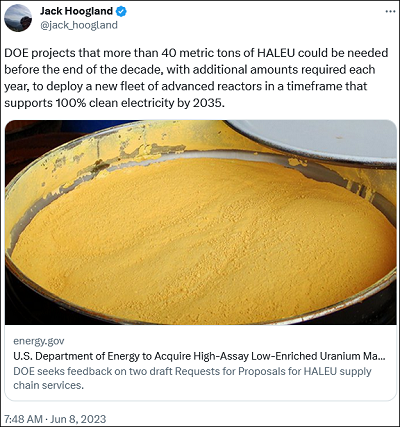The width and height of the screenshot is (400, 427).
Task: Open the three-dot more options menu
Action: point(390,11)
